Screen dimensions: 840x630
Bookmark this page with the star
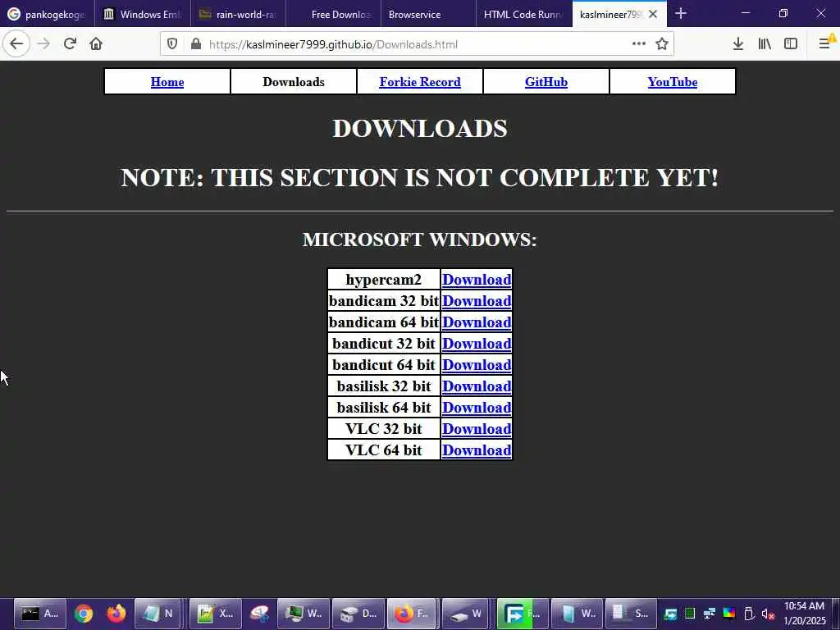(662, 44)
